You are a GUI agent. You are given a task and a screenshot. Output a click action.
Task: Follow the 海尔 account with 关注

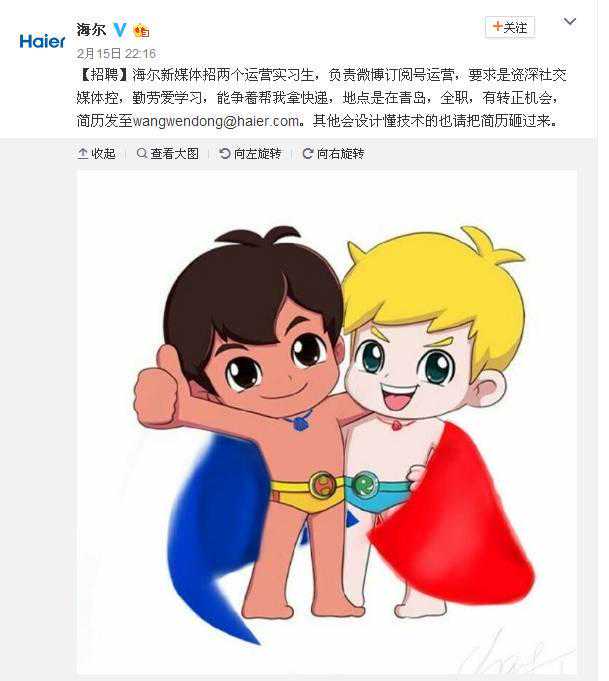(x=510, y=27)
